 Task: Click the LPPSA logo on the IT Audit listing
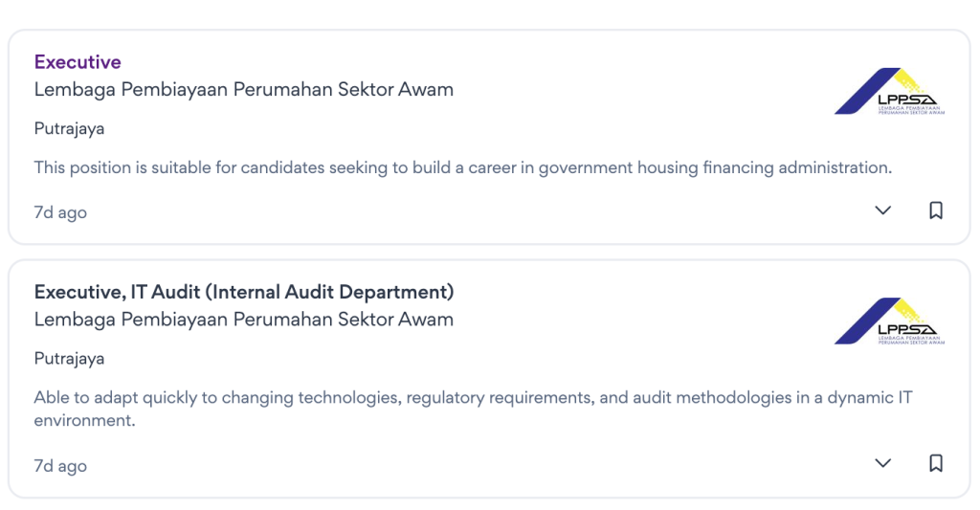pos(889,322)
